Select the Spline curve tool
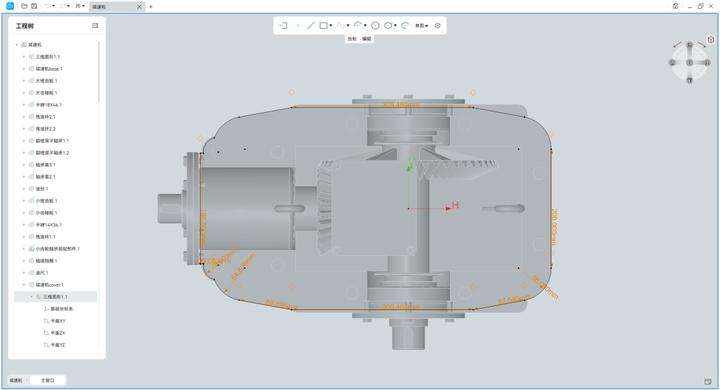The width and height of the screenshot is (720, 390). 341,26
